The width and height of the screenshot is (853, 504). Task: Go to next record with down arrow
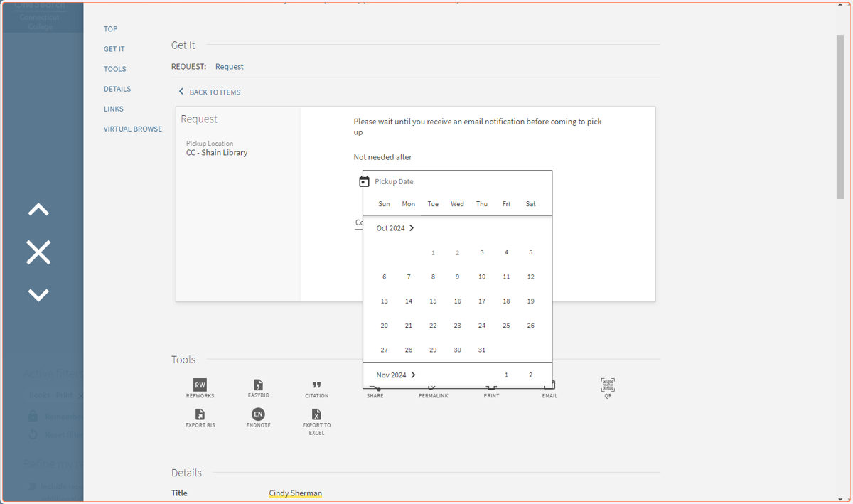38,294
